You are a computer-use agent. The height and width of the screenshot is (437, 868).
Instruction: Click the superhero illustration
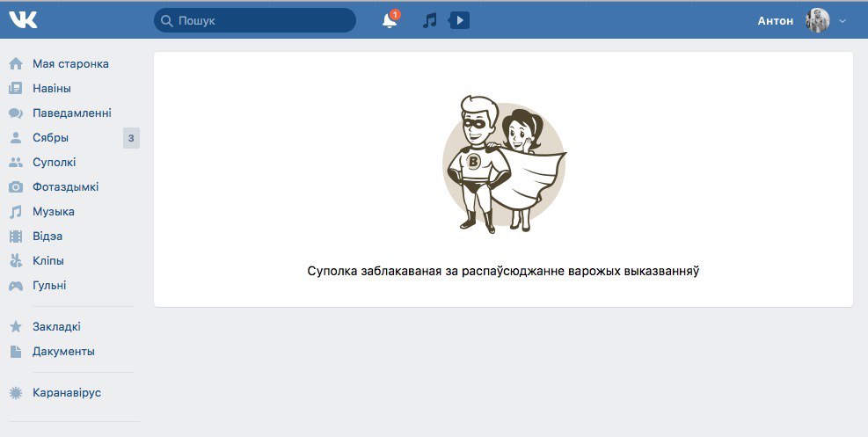point(504,164)
